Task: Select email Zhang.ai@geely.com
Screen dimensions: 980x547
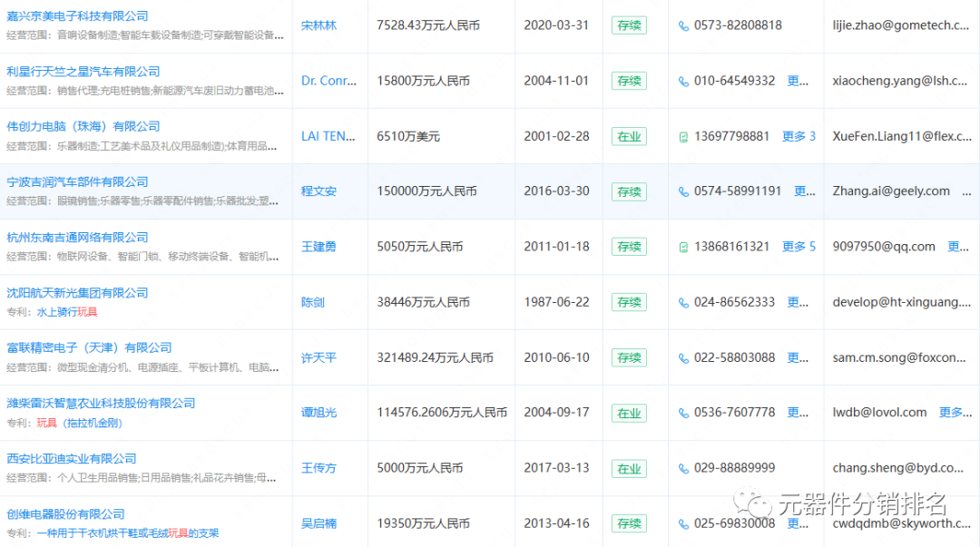Action: point(891,191)
